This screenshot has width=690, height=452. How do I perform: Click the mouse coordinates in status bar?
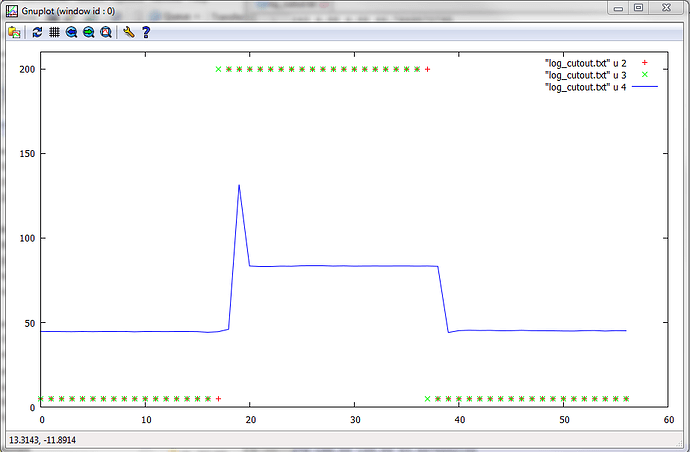(42, 440)
